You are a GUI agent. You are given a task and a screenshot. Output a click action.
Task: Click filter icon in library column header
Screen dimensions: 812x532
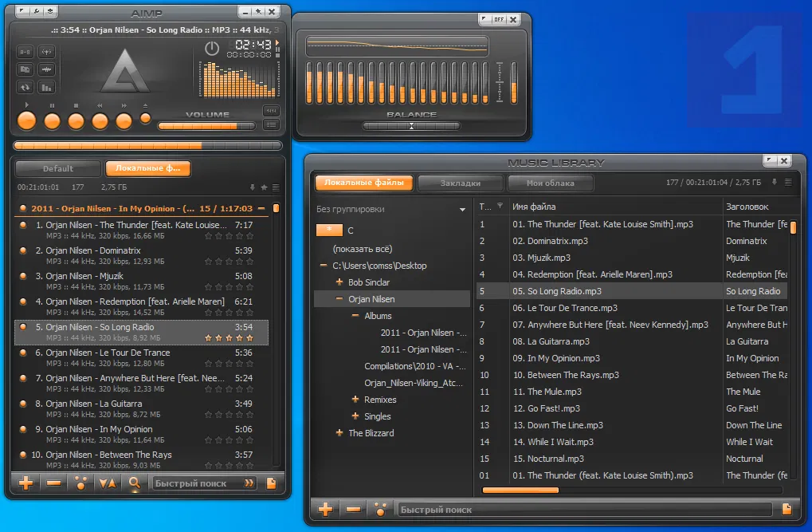pyautogui.click(x=500, y=206)
